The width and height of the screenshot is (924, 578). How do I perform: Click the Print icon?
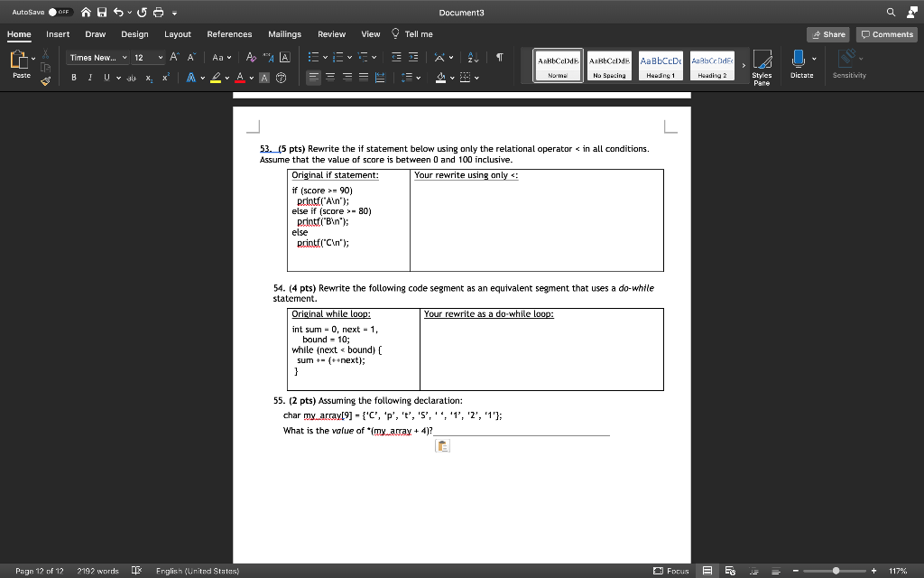point(158,13)
